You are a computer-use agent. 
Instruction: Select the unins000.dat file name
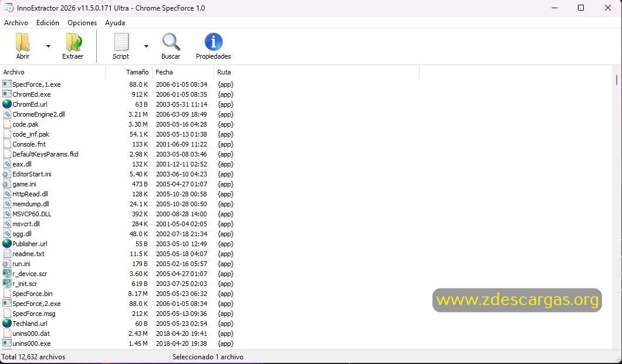pos(31,334)
